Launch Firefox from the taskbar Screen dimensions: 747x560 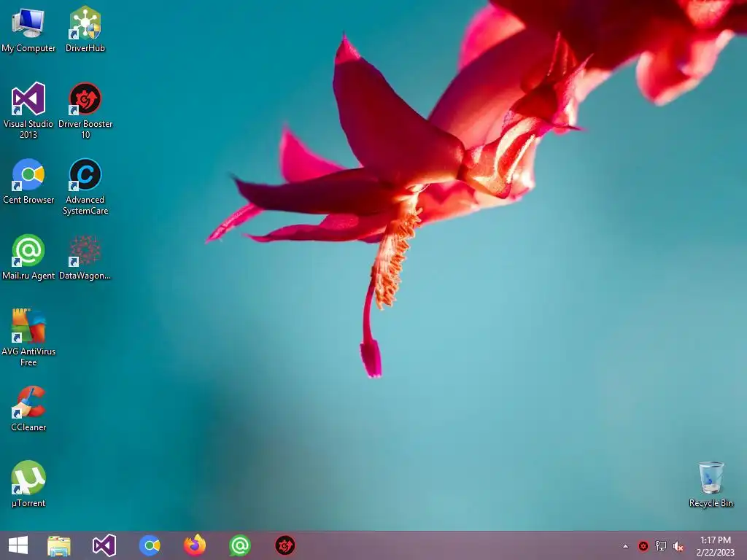[x=195, y=545]
